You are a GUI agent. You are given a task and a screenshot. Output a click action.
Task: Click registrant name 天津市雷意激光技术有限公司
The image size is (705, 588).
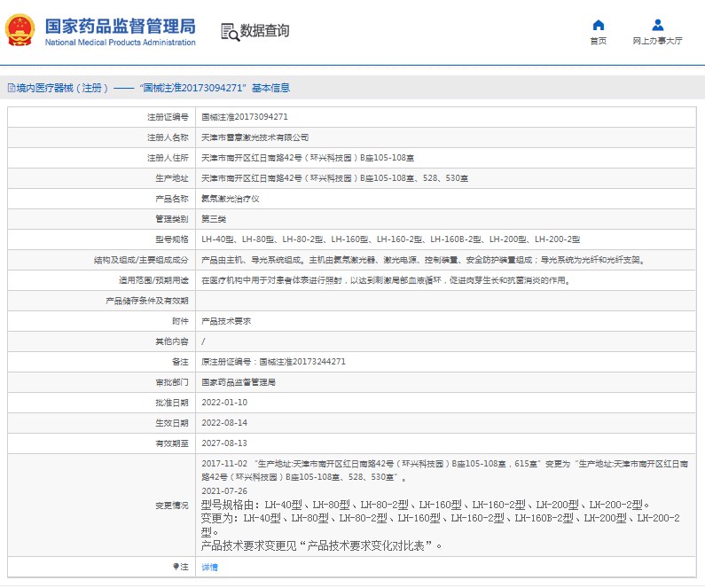255,137
